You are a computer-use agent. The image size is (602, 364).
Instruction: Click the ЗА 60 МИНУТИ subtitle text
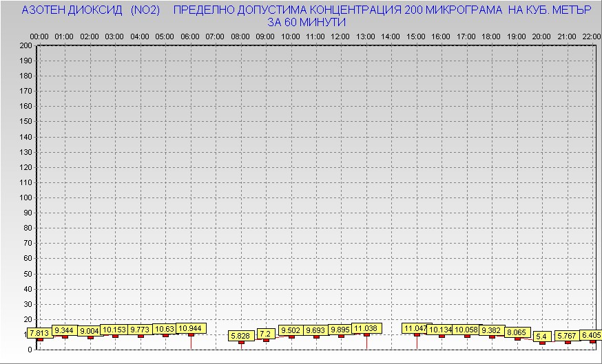[306, 22]
